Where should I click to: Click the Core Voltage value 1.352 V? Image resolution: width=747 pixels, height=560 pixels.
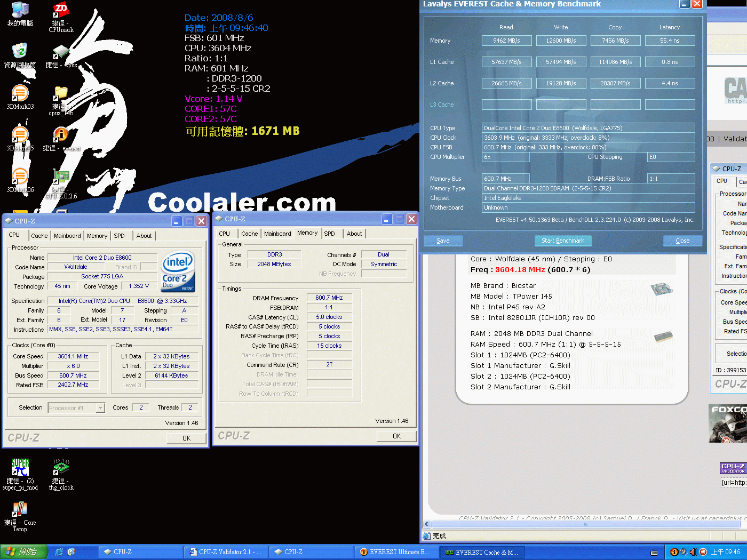click(x=139, y=286)
